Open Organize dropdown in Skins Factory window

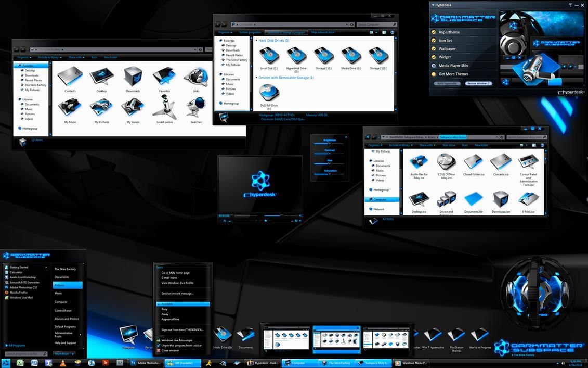24,57
